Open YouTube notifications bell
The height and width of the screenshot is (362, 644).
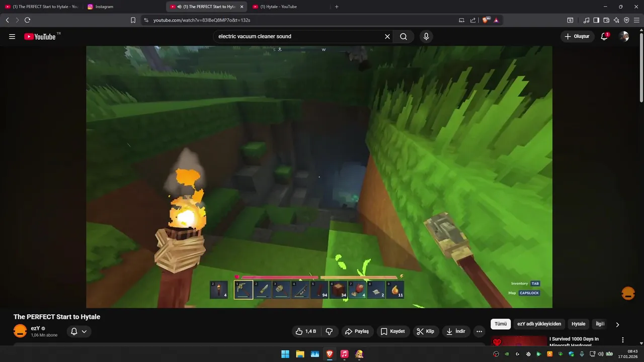604,36
